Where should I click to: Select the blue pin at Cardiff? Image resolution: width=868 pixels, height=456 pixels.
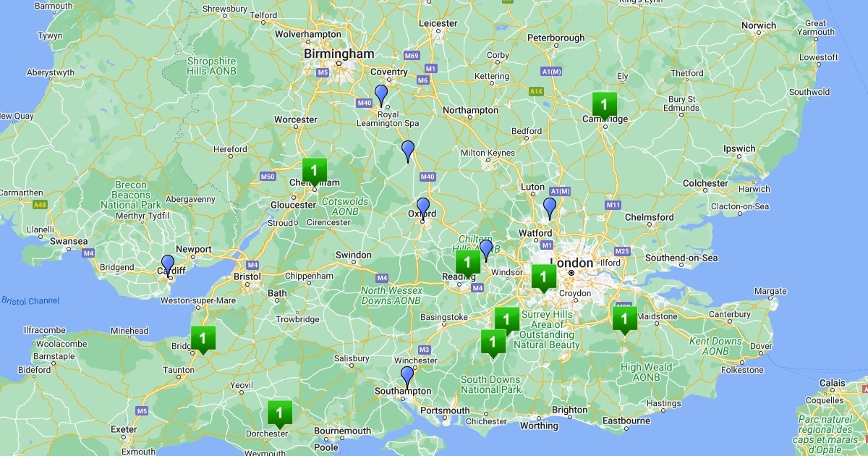point(168,265)
